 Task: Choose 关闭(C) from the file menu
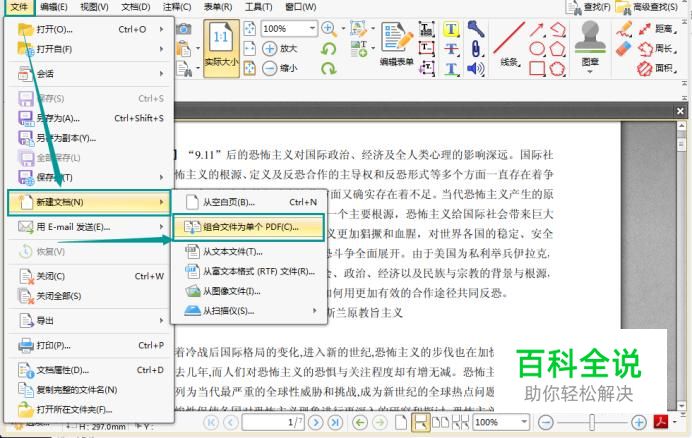click(x=88, y=276)
